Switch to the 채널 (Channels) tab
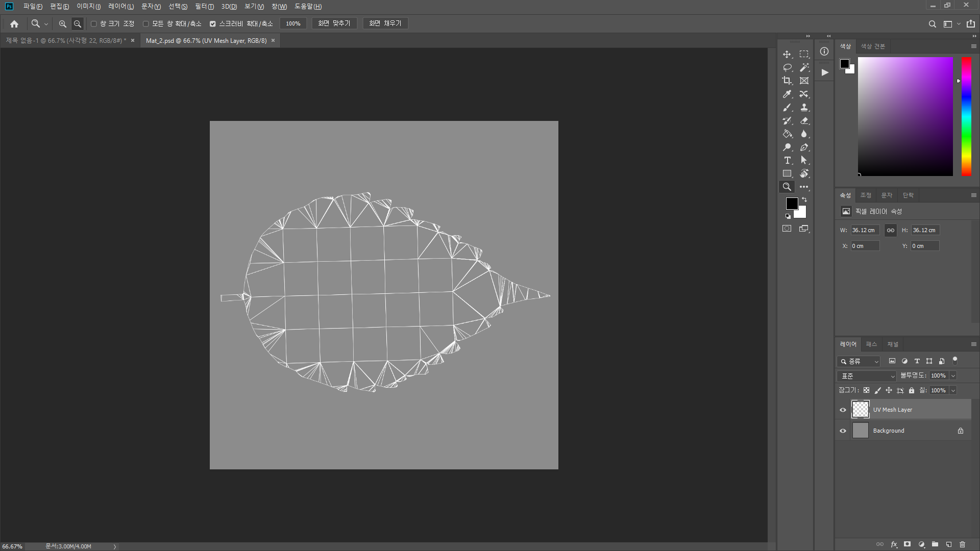980x551 pixels. tap(892, 344)
